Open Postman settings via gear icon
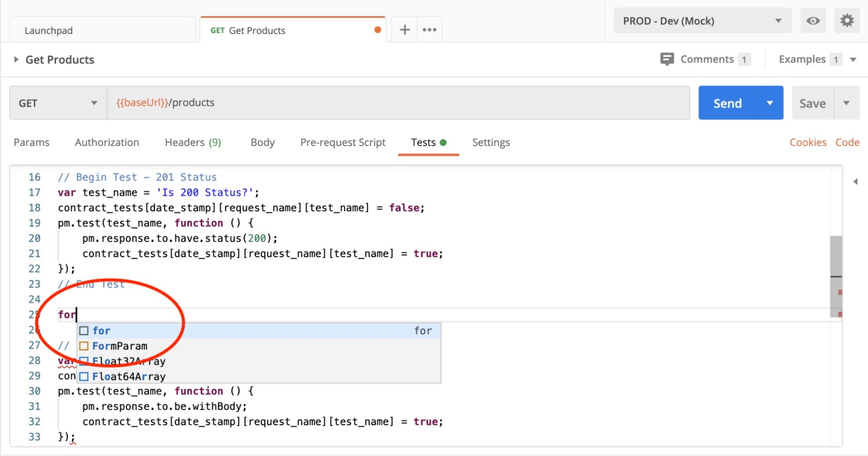 (847, 20)
